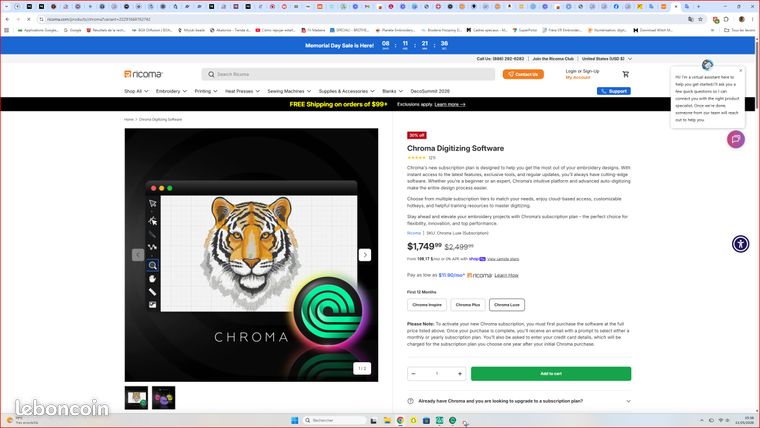760x428 pixels.
Task: Click the orange Contact Us button
Action: 523,74
